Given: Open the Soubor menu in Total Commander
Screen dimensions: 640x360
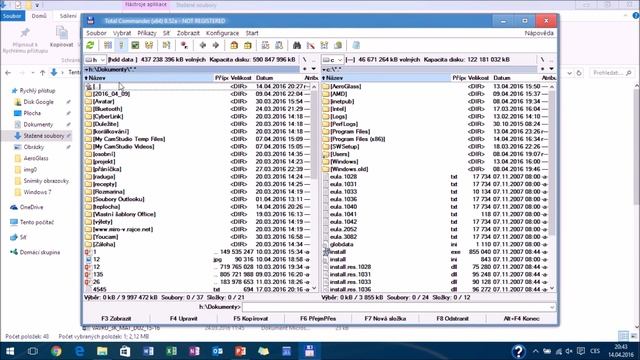Looking at the screenshot, I should 96,33.
